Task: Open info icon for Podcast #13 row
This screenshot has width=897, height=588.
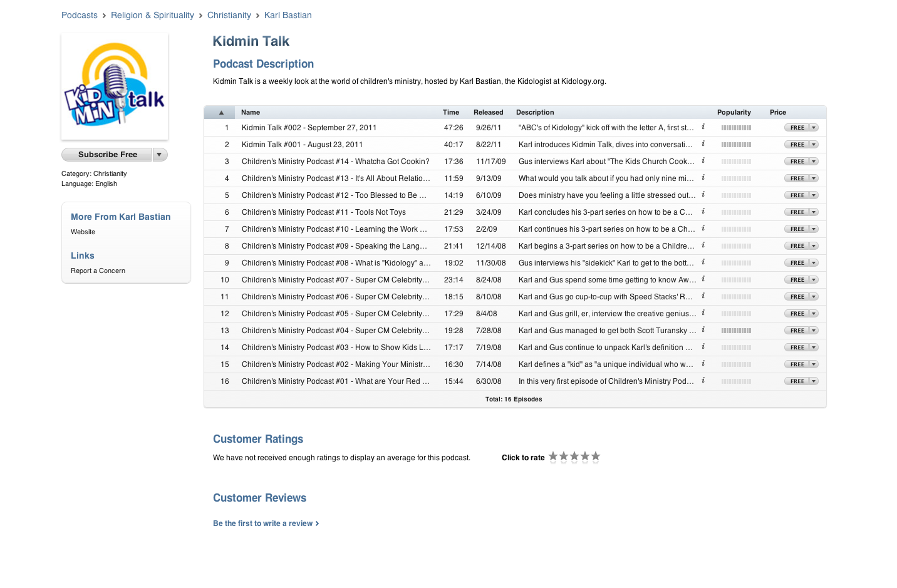Action: 703,178
